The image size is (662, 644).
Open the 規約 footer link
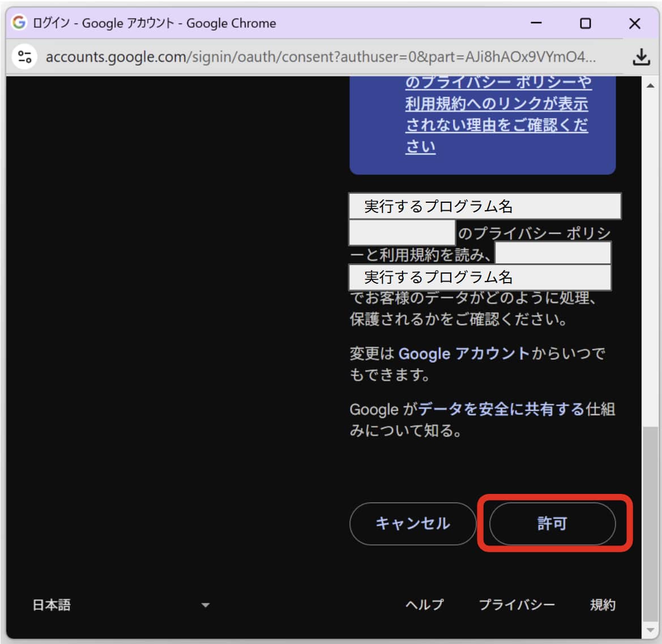(x=603, y=605)
